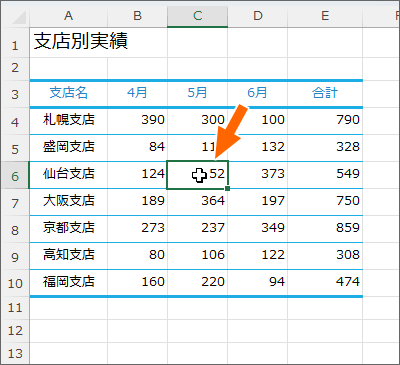Image resolution: width=400 pixels, height=365 pixels.
Task: Select row 9 header
Action: coord(15,256)
